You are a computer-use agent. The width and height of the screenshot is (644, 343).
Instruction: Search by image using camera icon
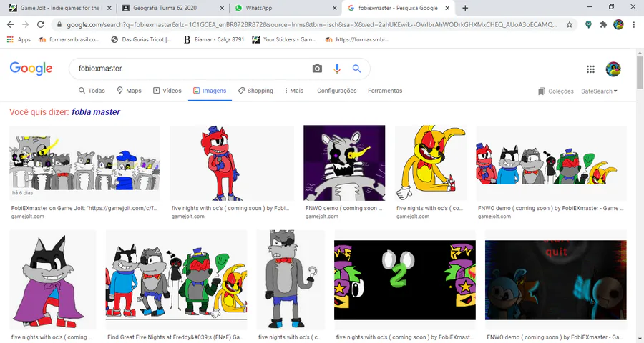coord(317,69)
